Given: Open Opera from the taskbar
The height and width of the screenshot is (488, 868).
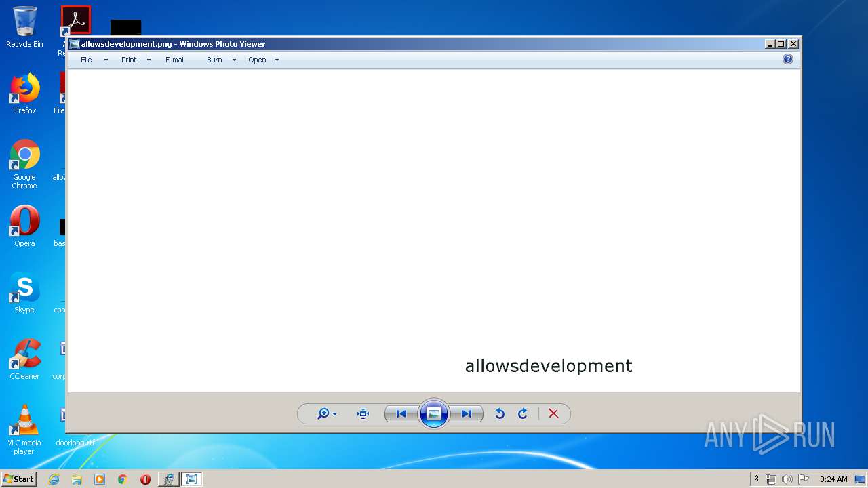Looking at the screenshot, I should tap(145, 479).
